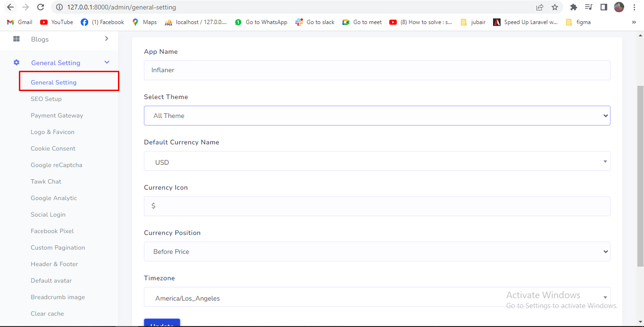The height and width of the screenshot is (327, 644).
Task: Open SEO Setup in sidebar
Action: tap(46, 99)
